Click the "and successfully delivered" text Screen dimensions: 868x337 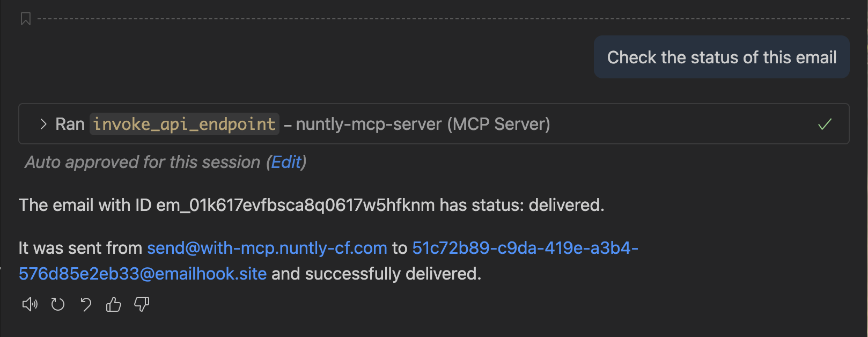point(376,274)
